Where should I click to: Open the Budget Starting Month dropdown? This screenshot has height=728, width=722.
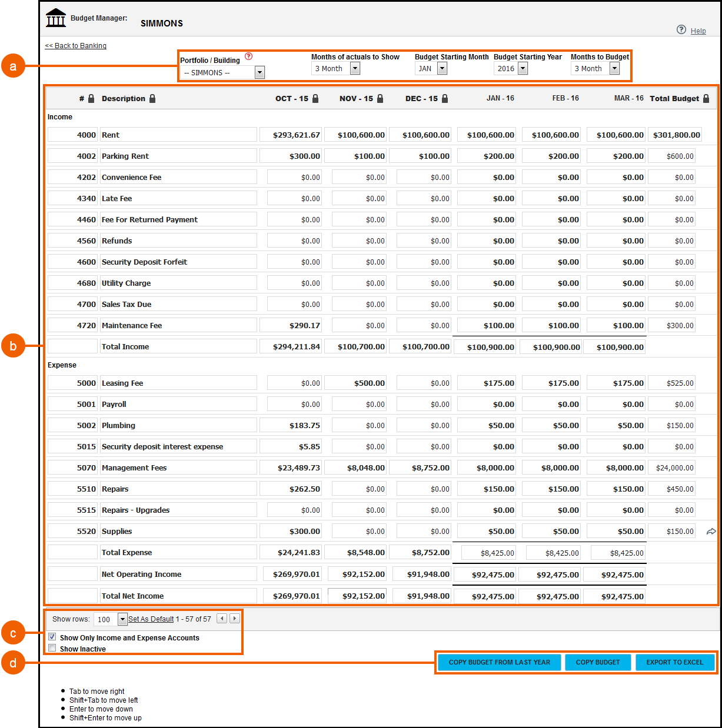pyautogui.click(x=442, y=68)
